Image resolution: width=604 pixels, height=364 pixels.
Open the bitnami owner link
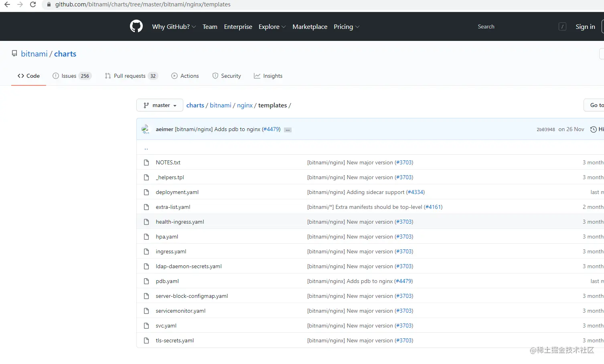pos(34,54)
